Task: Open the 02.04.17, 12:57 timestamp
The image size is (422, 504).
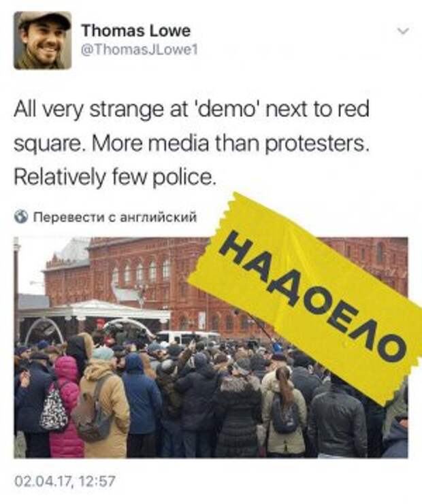Action: click(x=65, y=482)
